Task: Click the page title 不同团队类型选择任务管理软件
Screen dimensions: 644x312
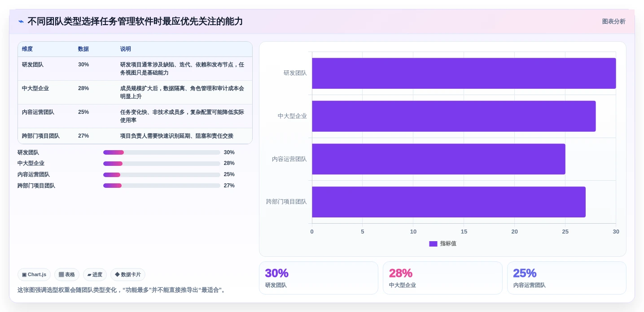Action: coord(135,22)
